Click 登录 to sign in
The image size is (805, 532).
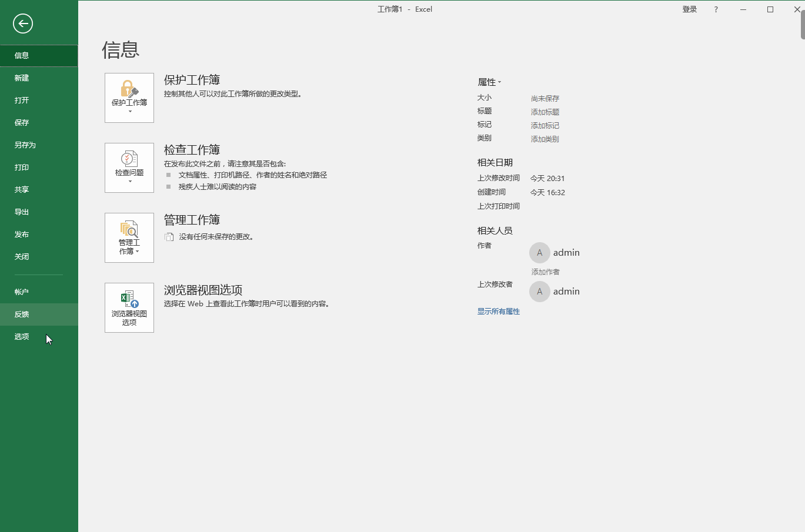690,9
